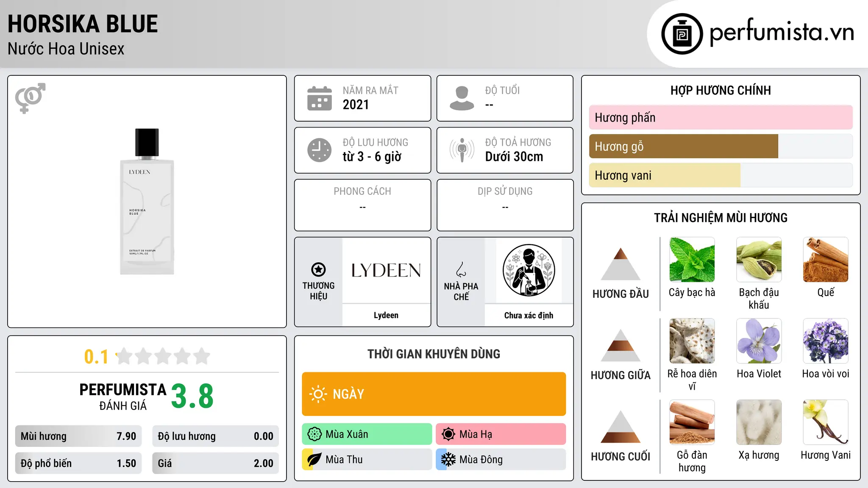Select the Mùa Xuân season tile

367,434
